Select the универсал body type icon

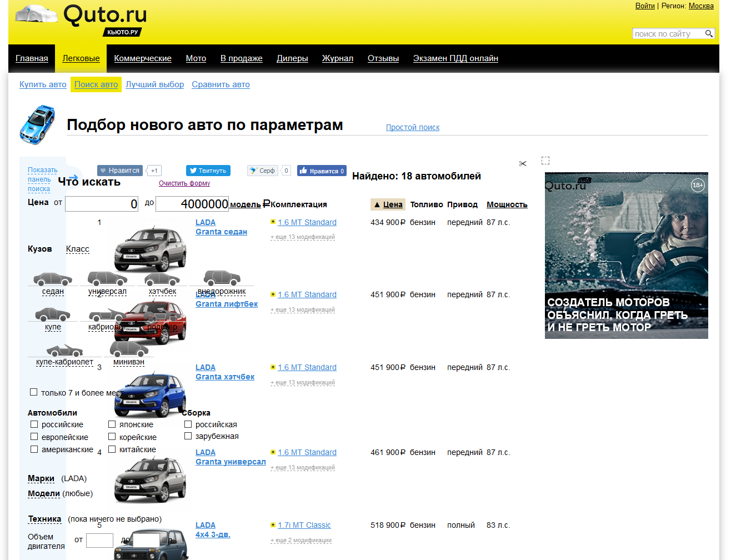107,278
